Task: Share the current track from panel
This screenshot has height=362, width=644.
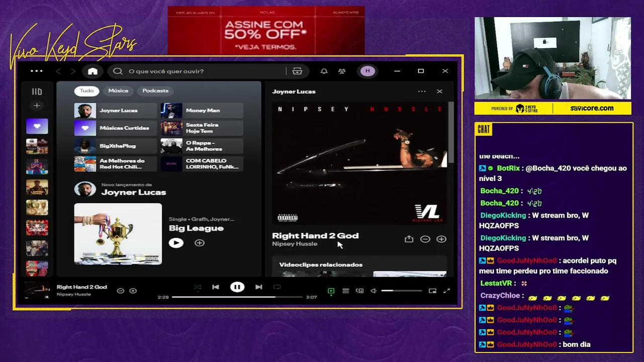Action: pos(409,239)
